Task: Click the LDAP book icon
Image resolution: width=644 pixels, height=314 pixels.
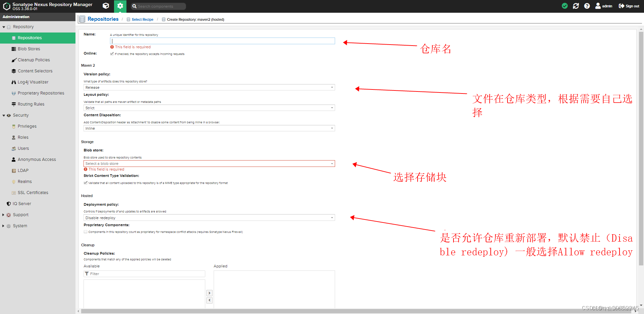Action: click(x=14, y=171)
